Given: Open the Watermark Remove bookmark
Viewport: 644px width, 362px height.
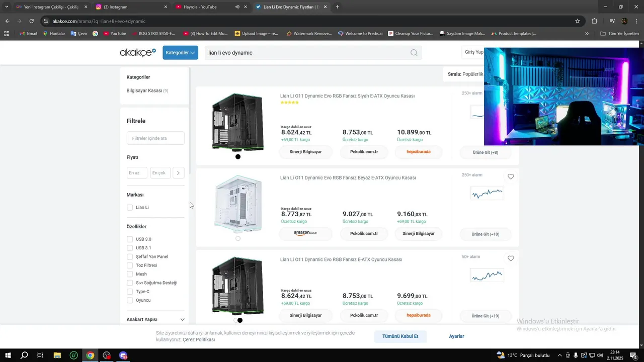Looking at the screenshot, I should tap(308, 34).
